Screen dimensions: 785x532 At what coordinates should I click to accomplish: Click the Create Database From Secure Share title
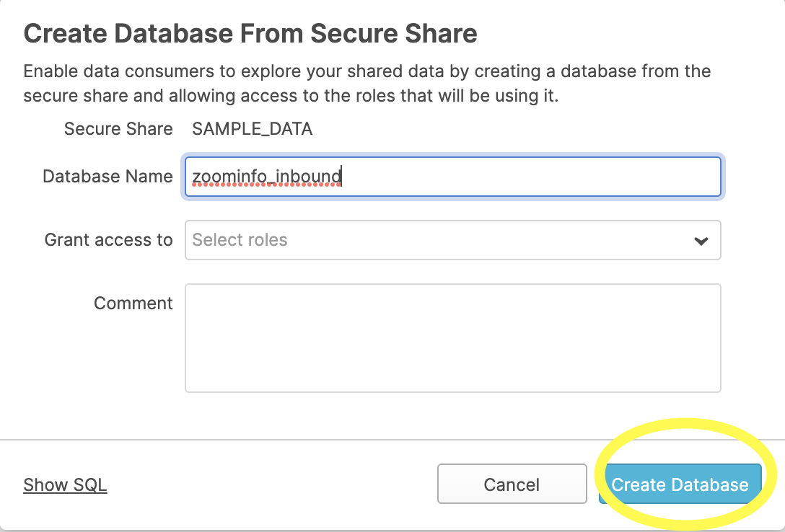tap(250, 33)
